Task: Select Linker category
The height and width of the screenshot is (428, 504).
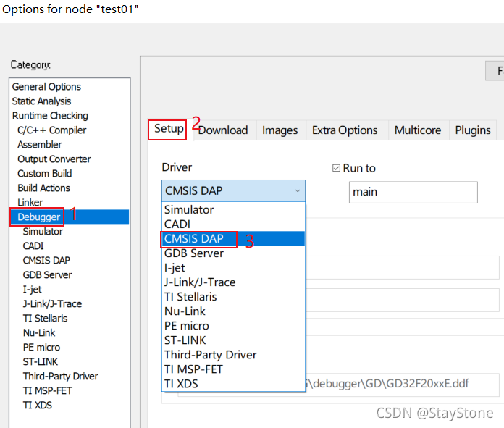Action: (30, 203)
